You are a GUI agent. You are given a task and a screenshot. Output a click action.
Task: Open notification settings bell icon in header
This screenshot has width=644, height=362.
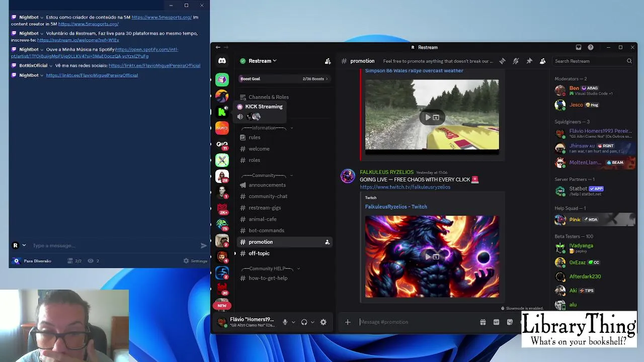point(516,61)
